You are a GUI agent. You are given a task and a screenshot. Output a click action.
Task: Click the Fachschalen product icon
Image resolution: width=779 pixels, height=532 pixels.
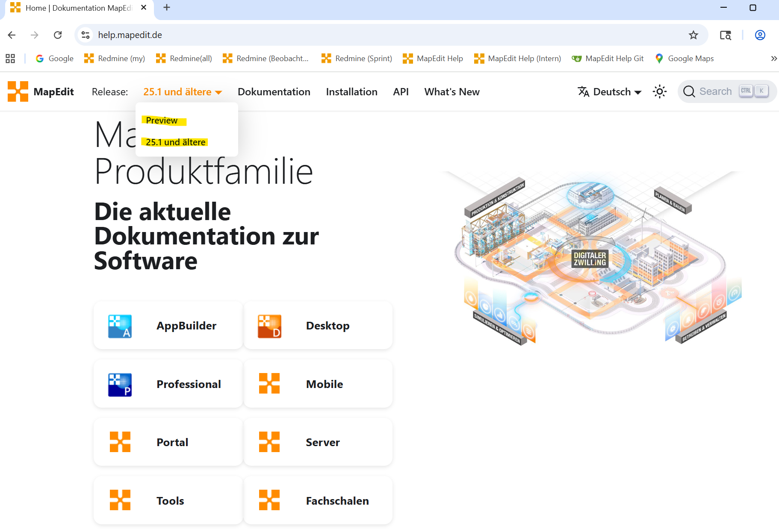click(x=269, y=500)
